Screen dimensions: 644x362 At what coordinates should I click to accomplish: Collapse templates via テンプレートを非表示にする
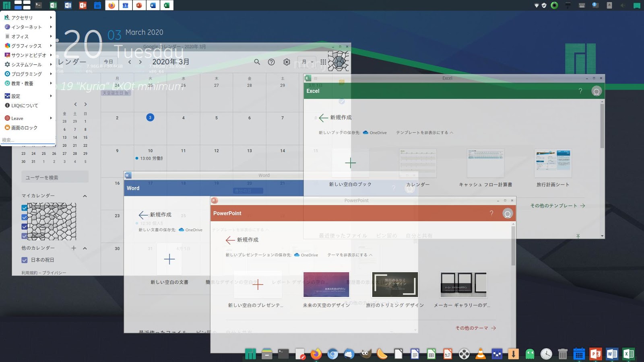(425, 133)
